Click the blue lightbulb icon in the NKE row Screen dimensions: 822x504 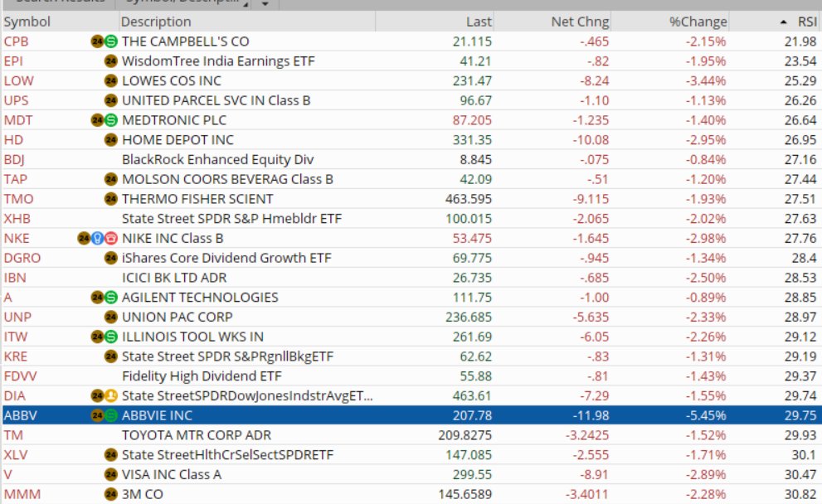[x=98, y=239]
